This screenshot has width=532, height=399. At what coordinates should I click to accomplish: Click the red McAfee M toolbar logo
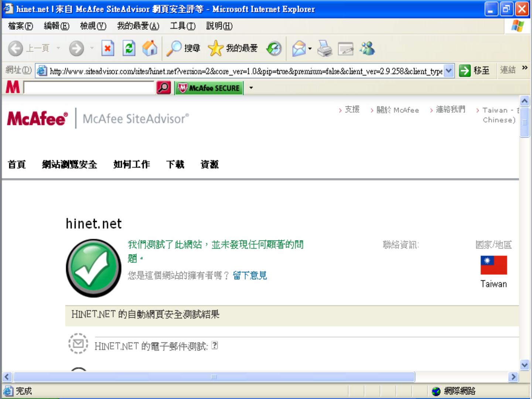[13, 87]
